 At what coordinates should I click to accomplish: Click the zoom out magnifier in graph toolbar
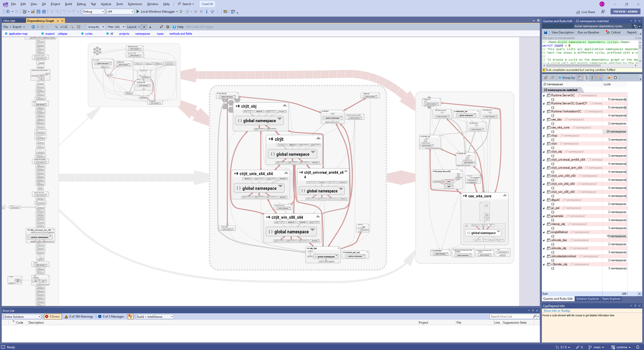[72, 27]
